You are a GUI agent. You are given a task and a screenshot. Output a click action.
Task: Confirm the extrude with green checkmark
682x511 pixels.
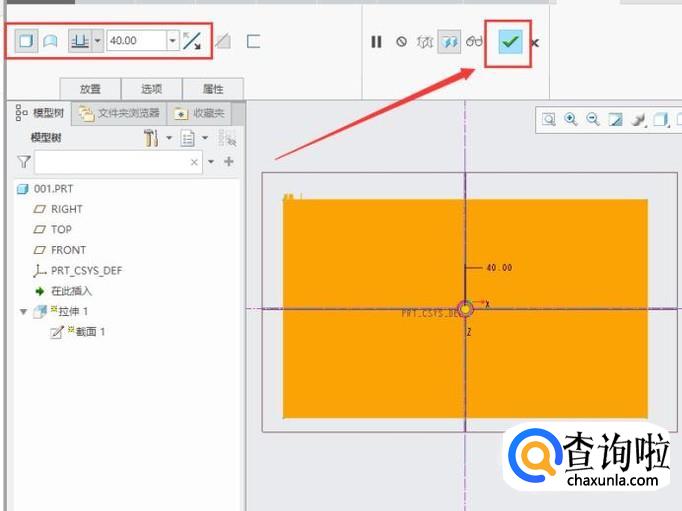pos(510,42)
